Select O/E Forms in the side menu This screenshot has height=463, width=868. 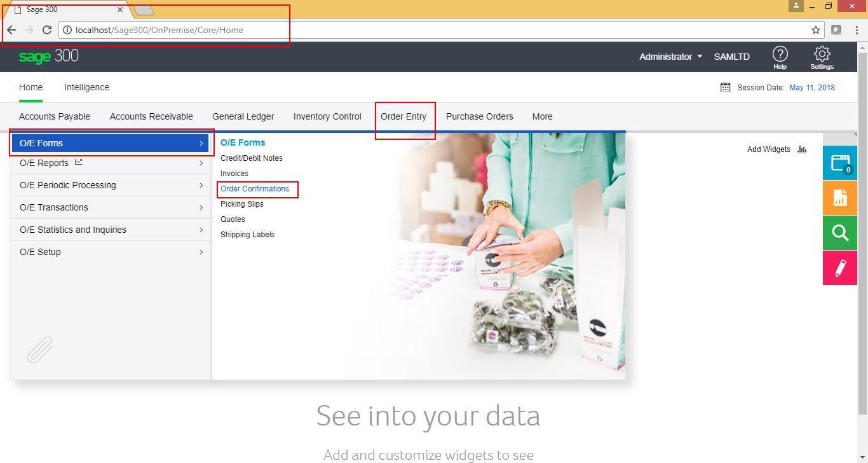click(111, 143)
